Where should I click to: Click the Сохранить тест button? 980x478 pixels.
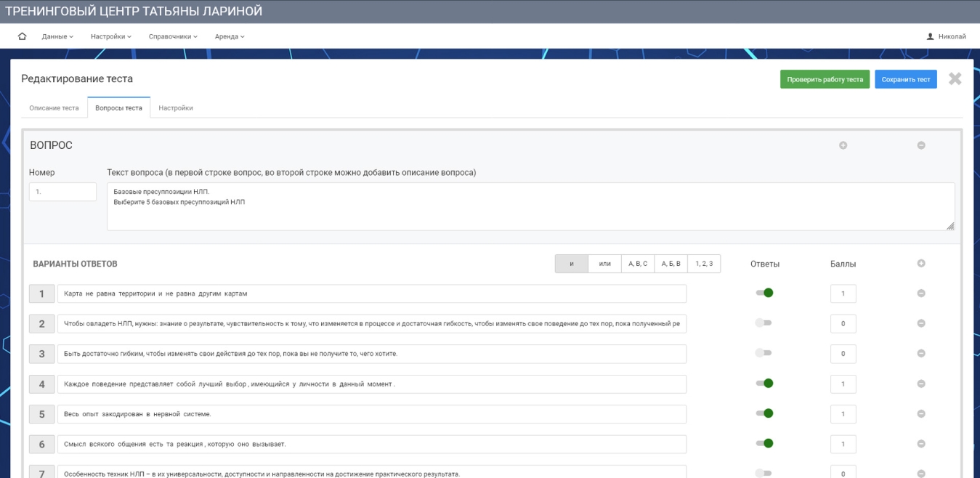pos(905,80)
